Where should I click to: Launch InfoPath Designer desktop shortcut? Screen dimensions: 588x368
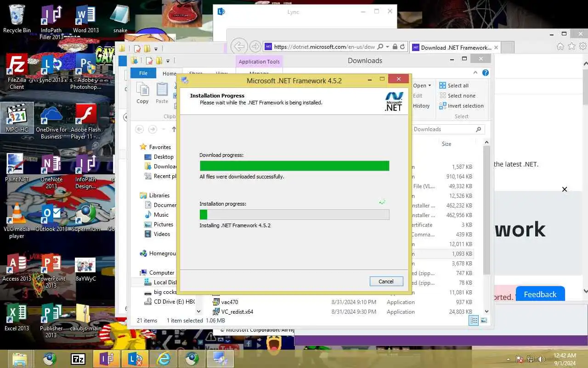[x=85, y=171]
